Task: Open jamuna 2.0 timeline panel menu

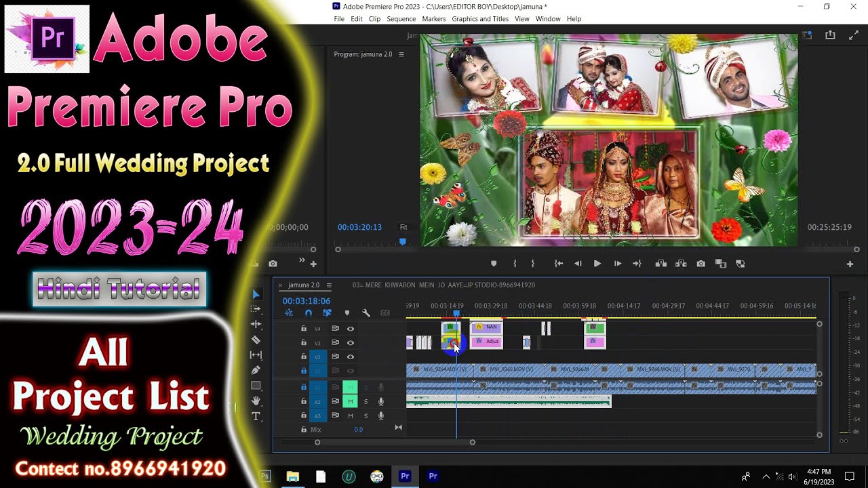Action: point(329,285)
